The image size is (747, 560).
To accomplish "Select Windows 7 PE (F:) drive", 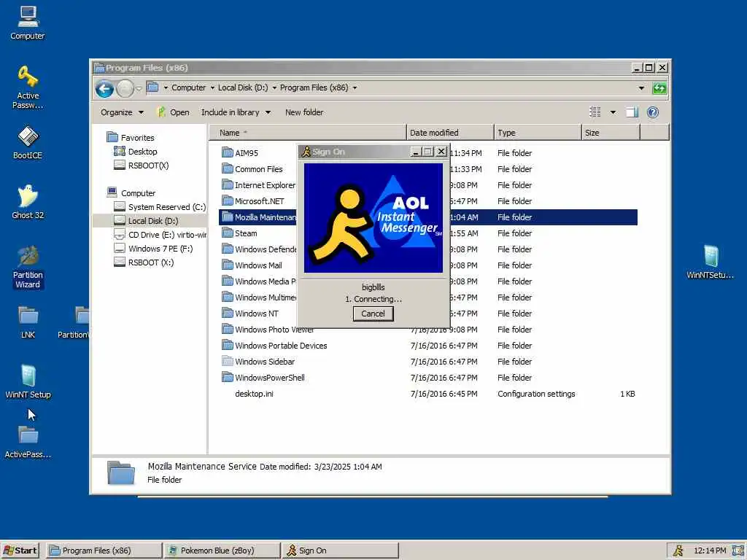I will click(153, 249).
